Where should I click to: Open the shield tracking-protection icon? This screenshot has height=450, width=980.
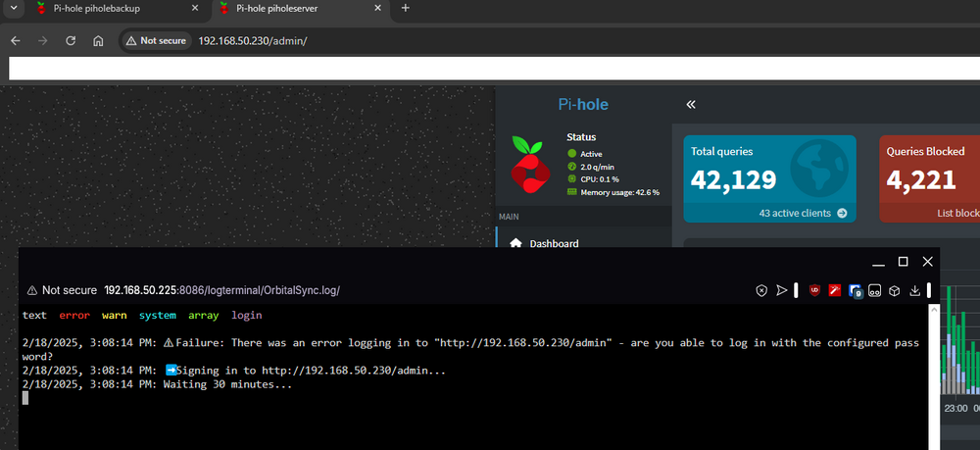(x=761, y=290)
